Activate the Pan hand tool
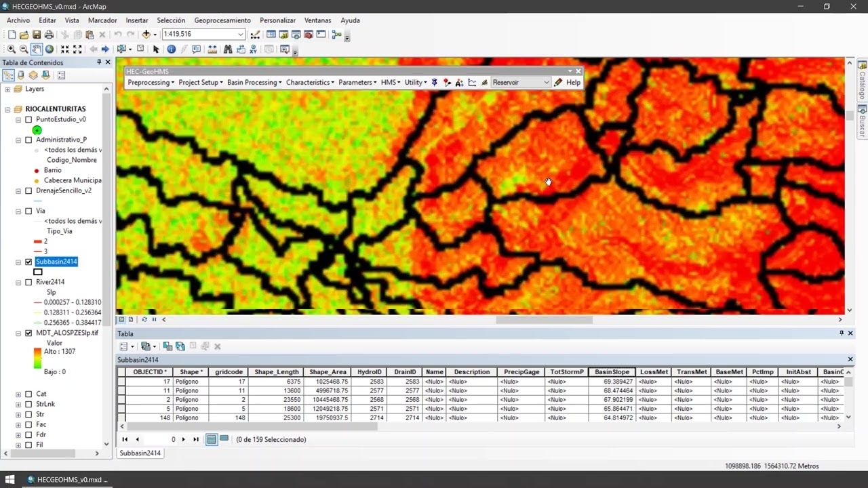The height and width of the screenshot is (488, 868). tap(37, 49)
